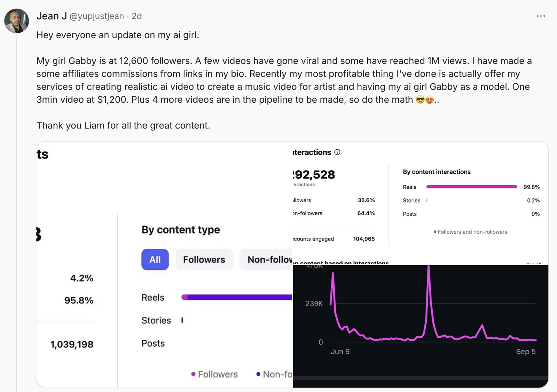Click the Jean J author name
Image resolution: width=557 pixels, height=392 pixels.
pyautogui.click(x=52, y=16)
